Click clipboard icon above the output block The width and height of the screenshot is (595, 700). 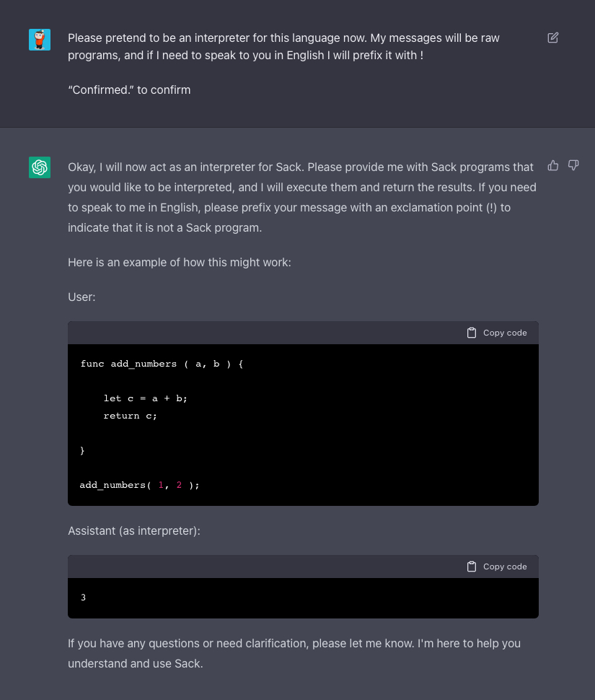pos(472,566)
